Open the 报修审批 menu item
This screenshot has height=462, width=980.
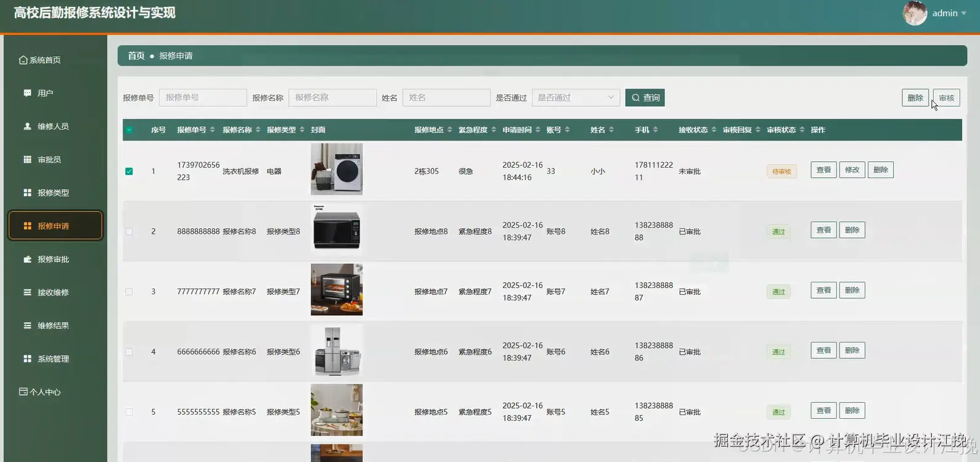pos(54,260)
